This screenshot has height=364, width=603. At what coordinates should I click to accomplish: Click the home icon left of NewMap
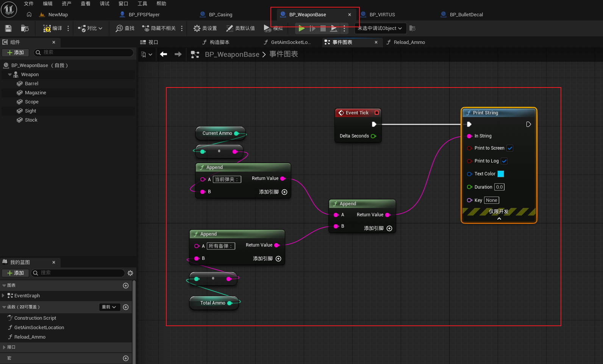coord(29,14)
